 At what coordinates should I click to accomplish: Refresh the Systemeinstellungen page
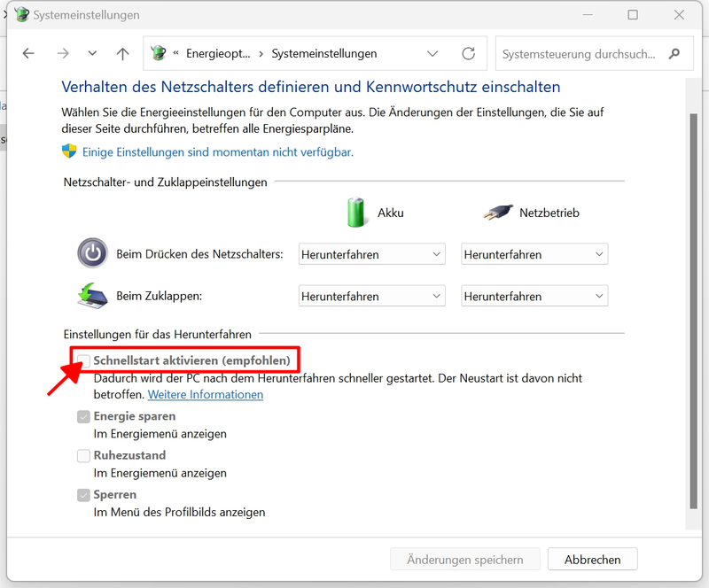[468, 54]
